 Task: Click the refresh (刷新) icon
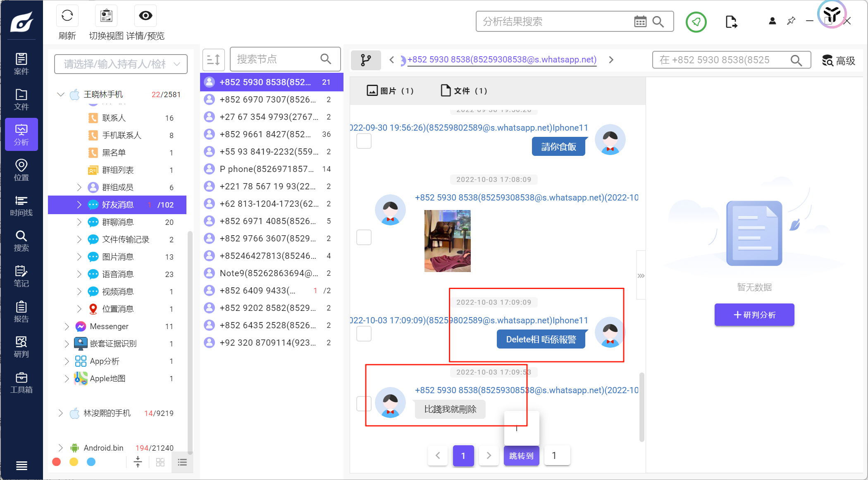pyautogui.click(x=67, y=16)
